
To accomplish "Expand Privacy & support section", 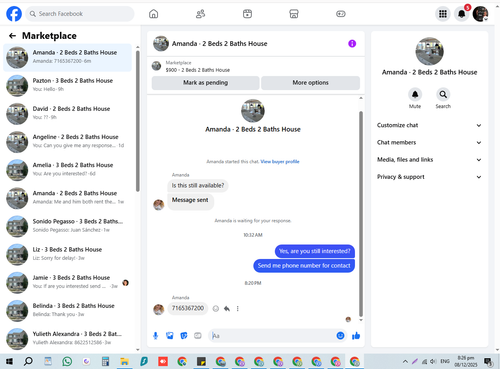I will tap(429, 177).
